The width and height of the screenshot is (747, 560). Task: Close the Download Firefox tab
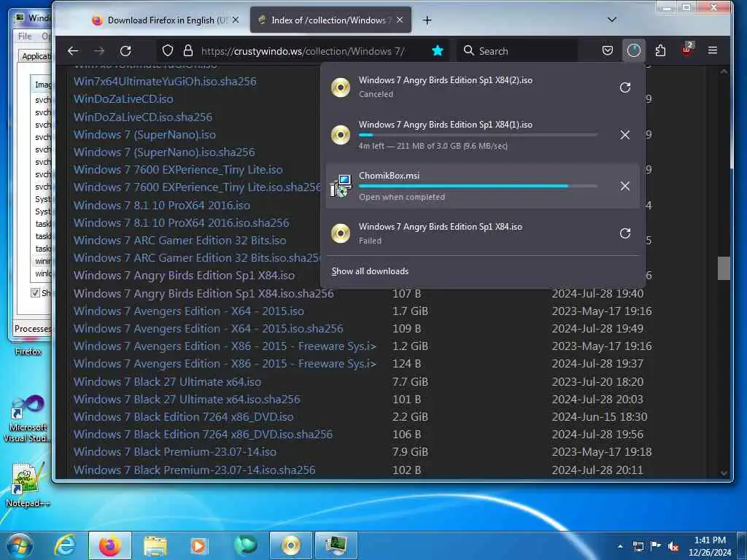[236, 20]
